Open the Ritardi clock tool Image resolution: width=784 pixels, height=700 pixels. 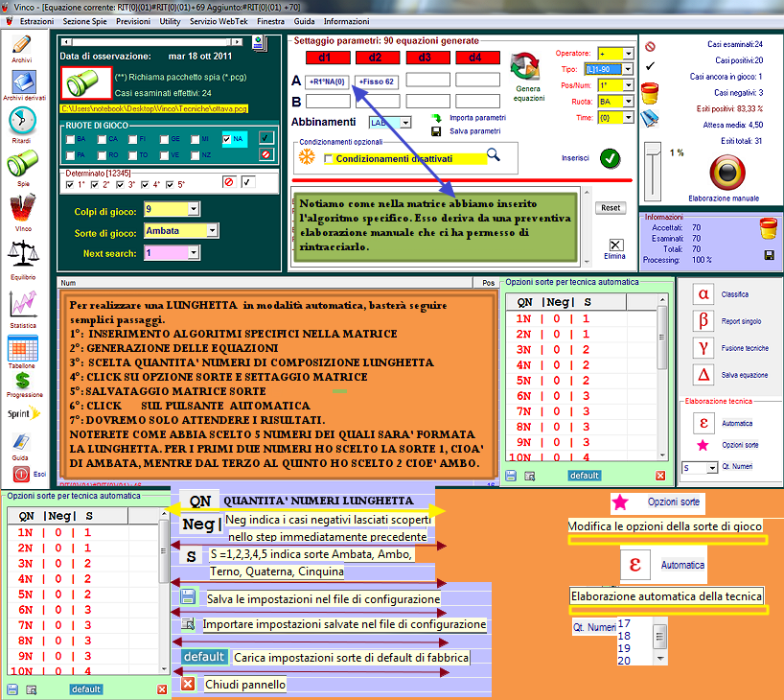pos(22,121)
